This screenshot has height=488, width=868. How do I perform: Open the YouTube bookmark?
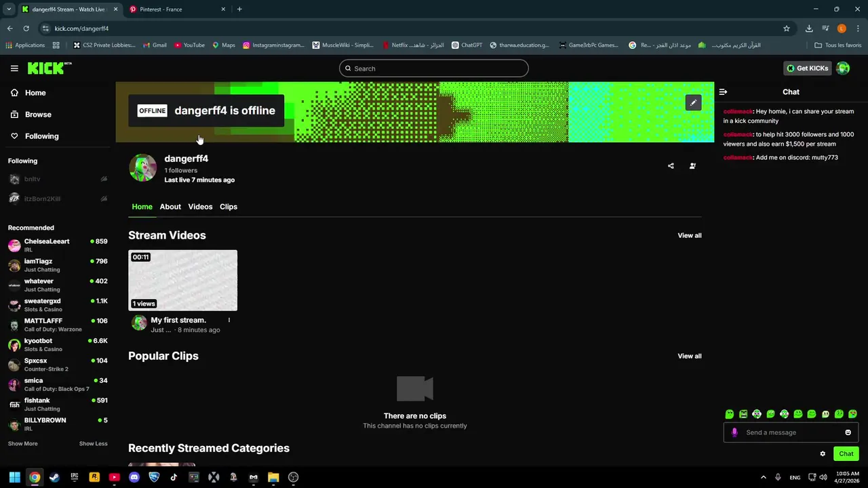[x=189, y=45]
